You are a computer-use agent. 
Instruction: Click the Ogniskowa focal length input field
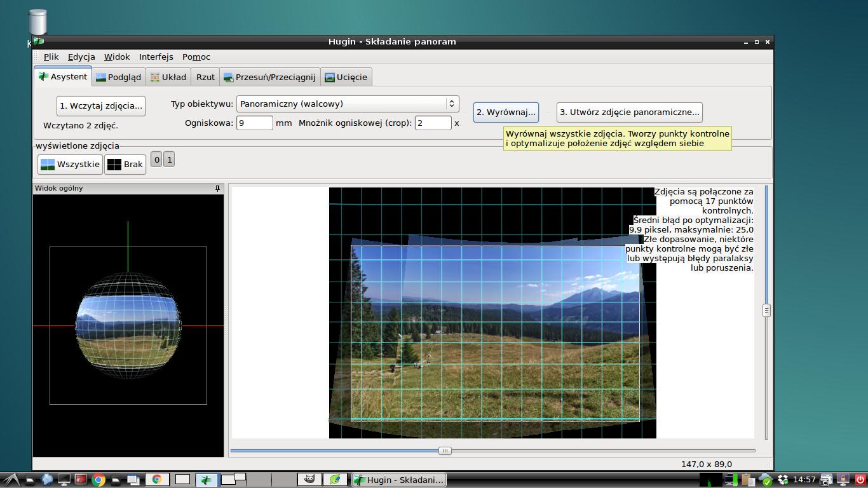[x=254, y=123]
